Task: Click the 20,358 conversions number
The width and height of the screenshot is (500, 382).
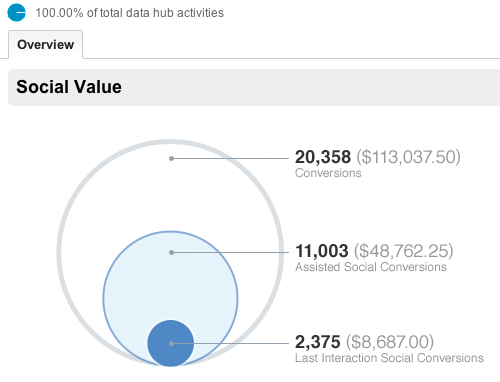Action: [323, 157]
